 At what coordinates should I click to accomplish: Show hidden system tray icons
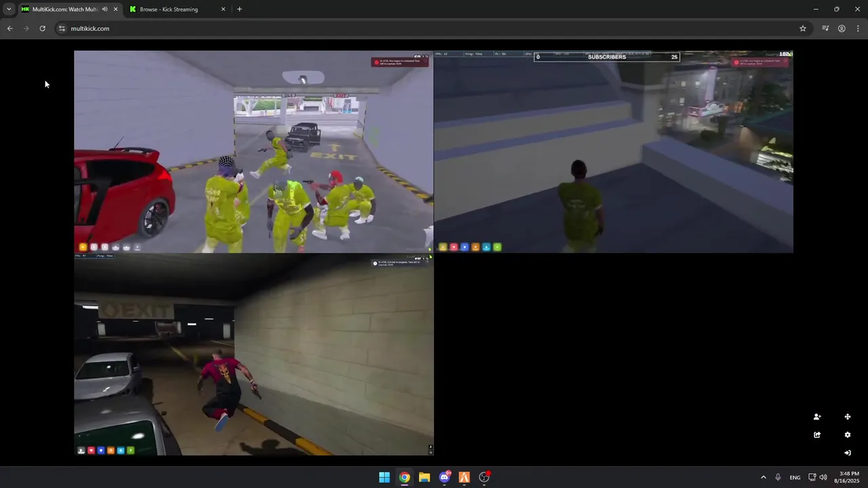click(764, 477)
